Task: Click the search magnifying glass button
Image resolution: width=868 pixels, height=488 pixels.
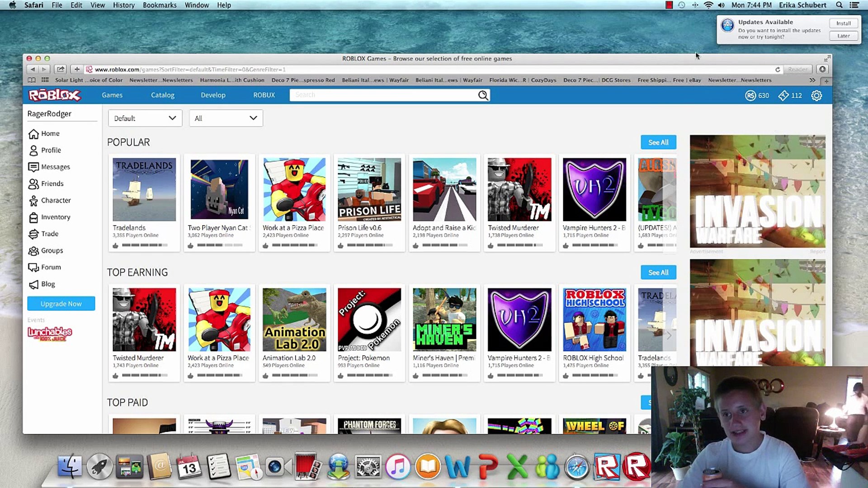Action: tap(483, 95)
